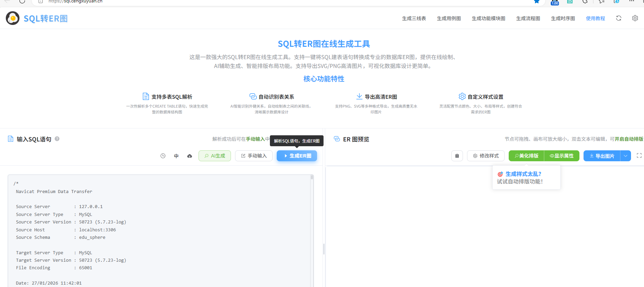Click the 核心功能特性 heading
Image resolution: width=644 pixels, height=287 pixels.
pyautogui.click(x=324, y=79)
